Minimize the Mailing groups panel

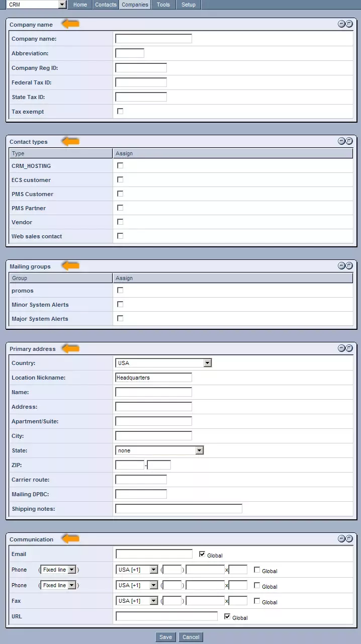point(341,266)
